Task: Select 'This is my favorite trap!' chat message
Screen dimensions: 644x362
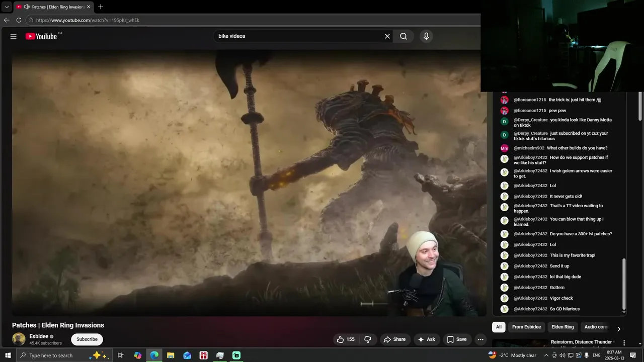Action: 573,255
